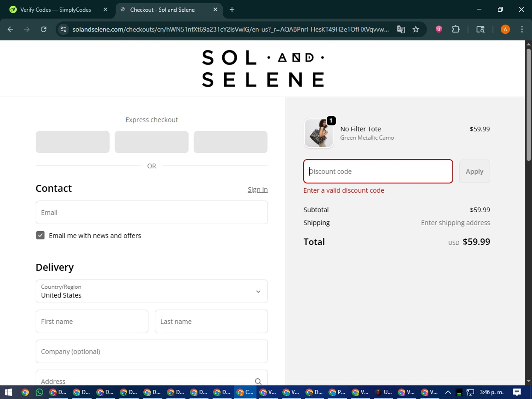
Task: Close the Verify Codes — SimplyCodes tab
Action: click(x=105, y=10)
